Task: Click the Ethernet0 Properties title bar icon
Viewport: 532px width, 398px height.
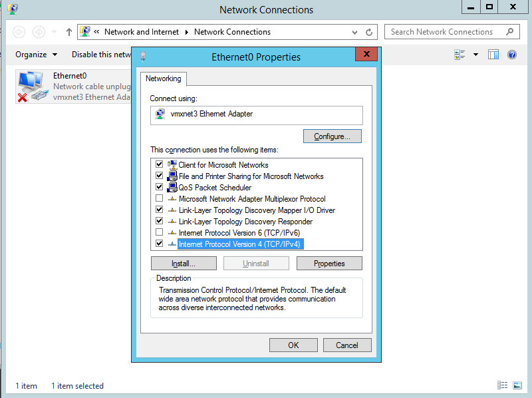Action: tap(143, 57)
